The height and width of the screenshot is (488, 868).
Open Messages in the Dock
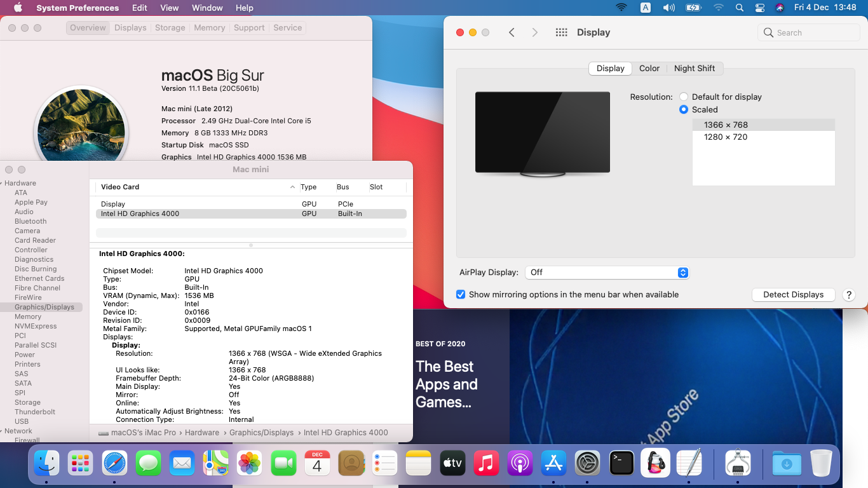[x=148, y=463]
